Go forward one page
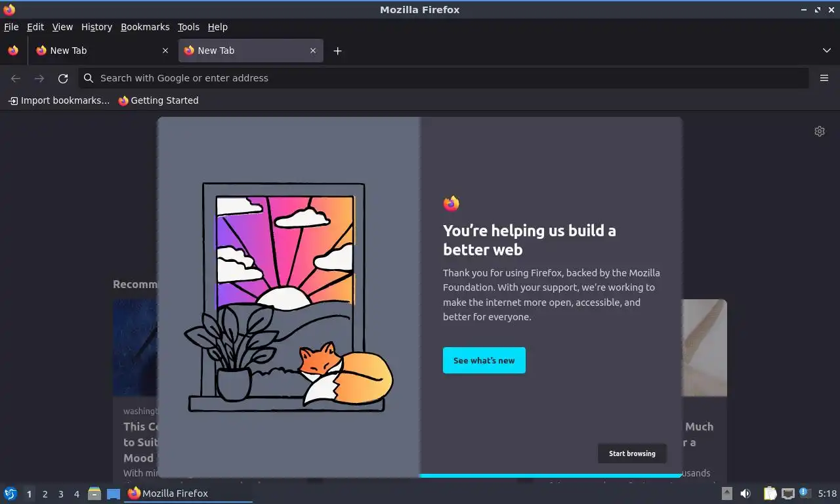This screenshot has height=504, width=840. click(39, 78)
